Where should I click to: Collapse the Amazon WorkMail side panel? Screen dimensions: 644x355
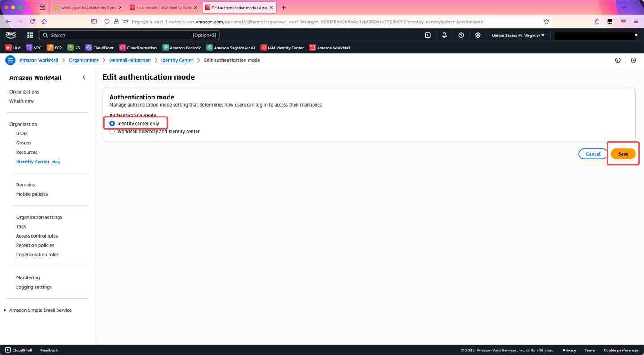click(84, 77)
